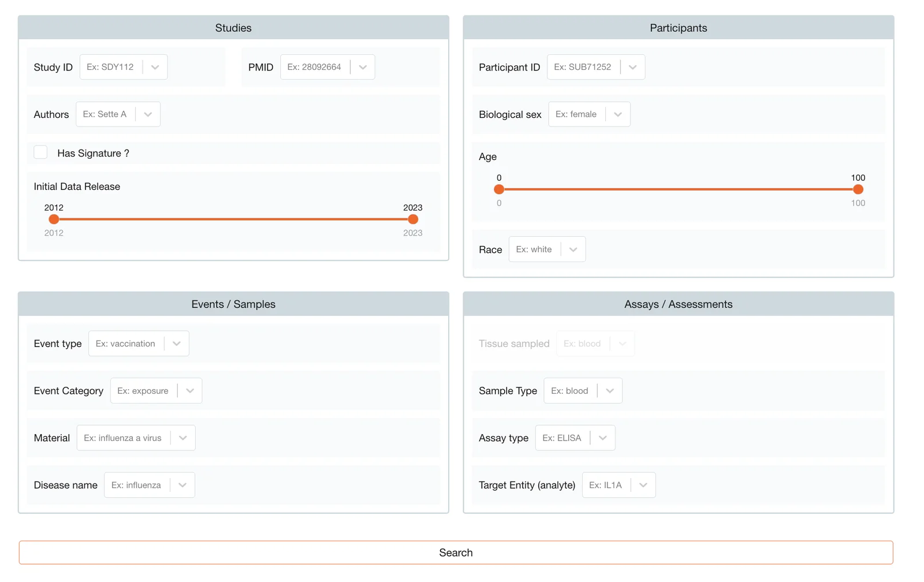Click inside the Event Category input field

[x=143, y=391]
